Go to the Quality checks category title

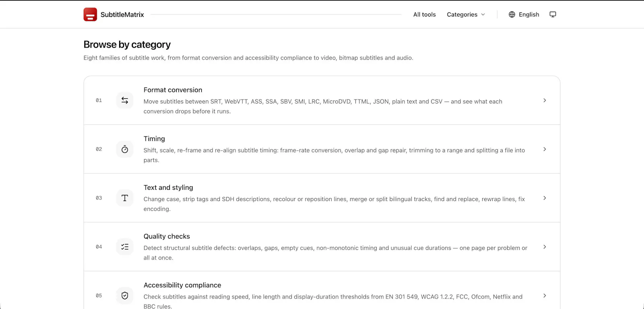[167, 236]
